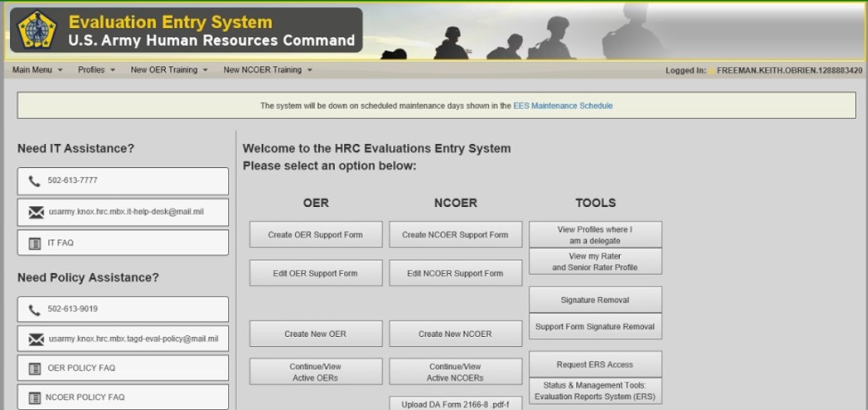The width and height of the screenshot is (868, 410).
Task: Click Edit NCOER Support Form button
Action: point(455,273)
